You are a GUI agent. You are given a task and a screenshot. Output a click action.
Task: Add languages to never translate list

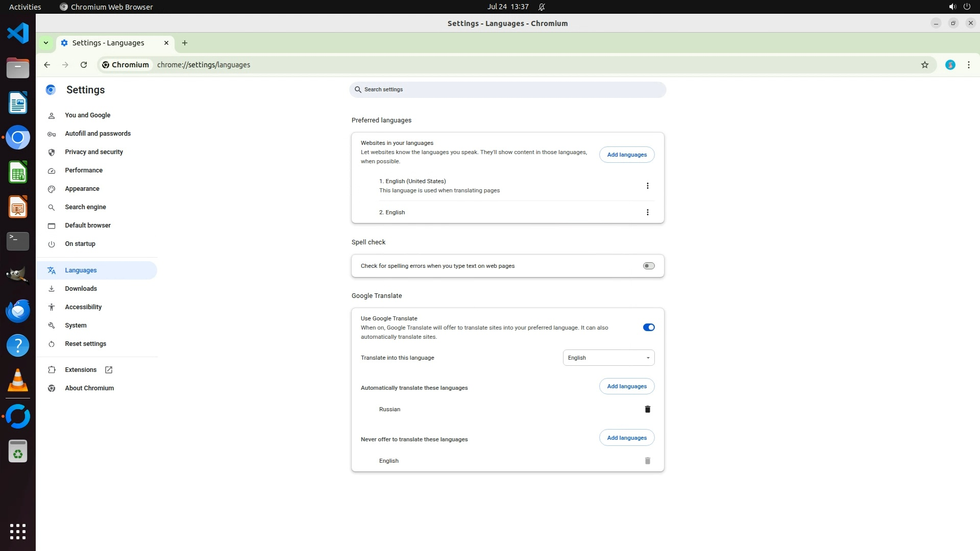pos(626,438)
